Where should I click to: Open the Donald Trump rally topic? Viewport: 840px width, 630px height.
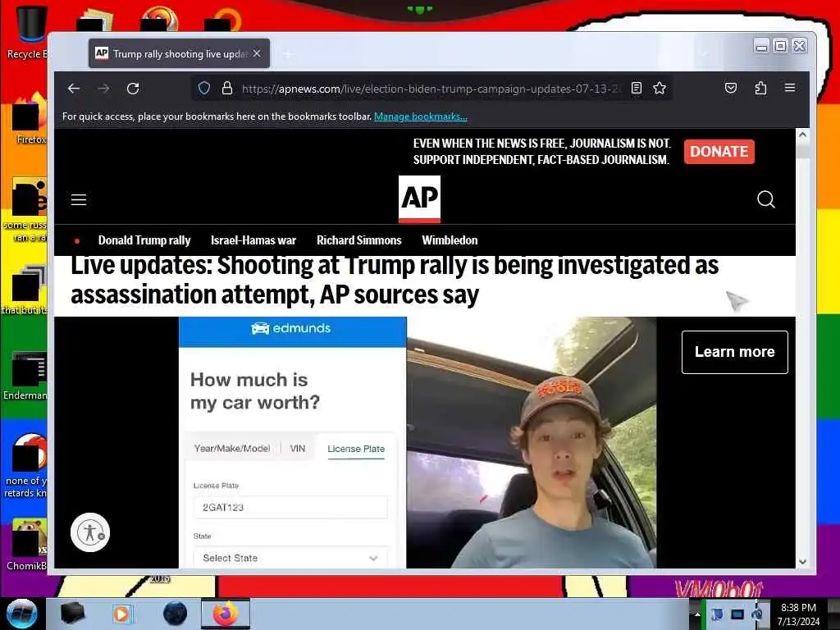pos(144,240)
